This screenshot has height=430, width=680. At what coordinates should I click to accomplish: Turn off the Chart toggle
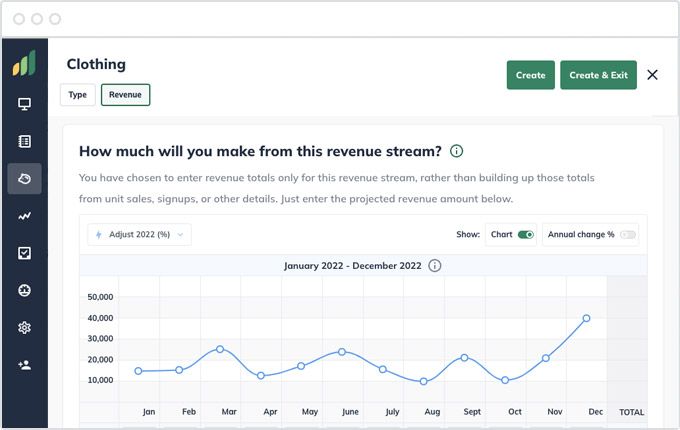(x=526, y=235)
